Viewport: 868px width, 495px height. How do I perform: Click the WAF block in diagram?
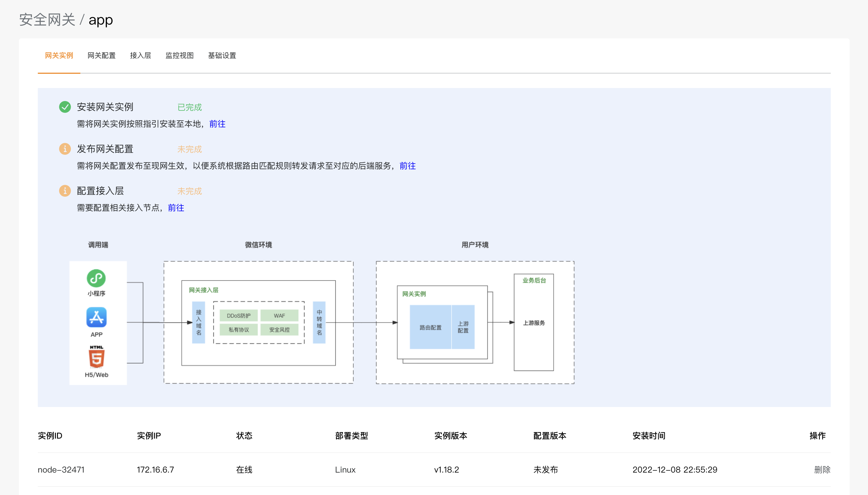[279, 315]
